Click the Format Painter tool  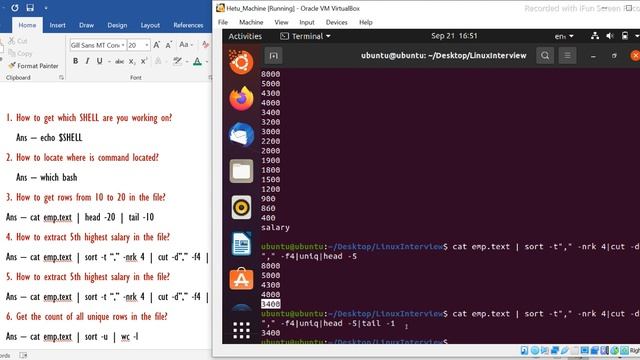[33, 66]
